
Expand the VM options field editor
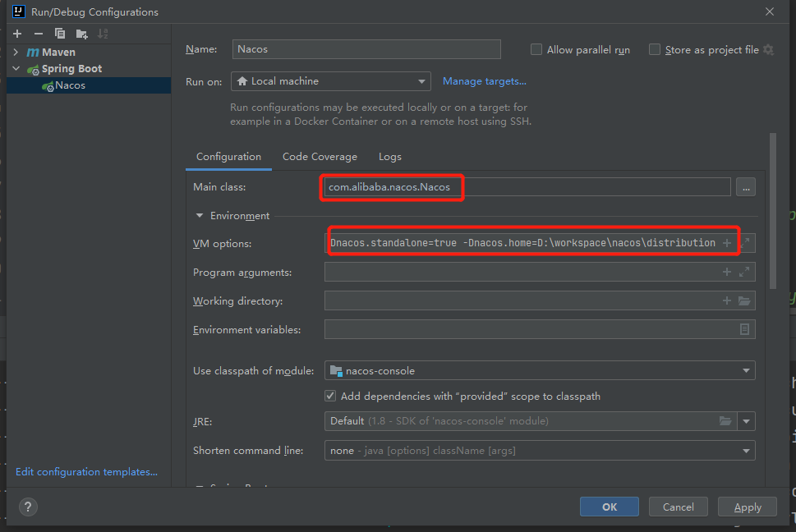pyautogui.click(x=745, y=244)
